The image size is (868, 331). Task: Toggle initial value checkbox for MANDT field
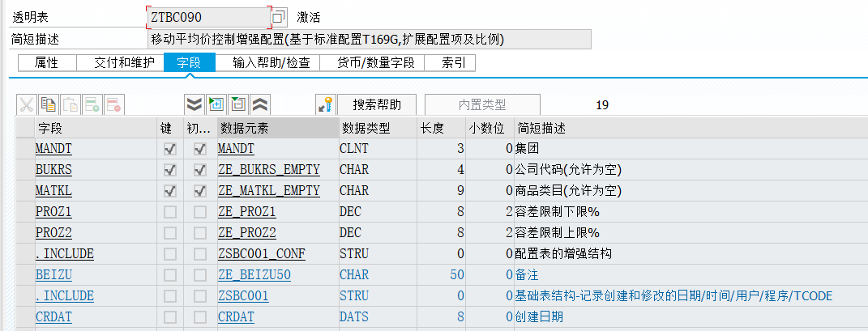200,149
